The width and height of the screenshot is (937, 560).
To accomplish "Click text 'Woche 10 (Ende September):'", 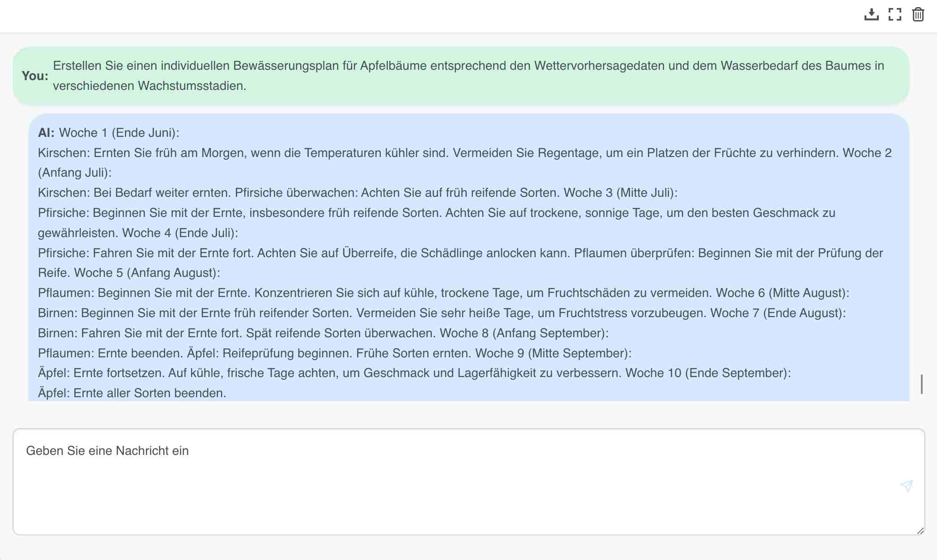I will tap(708, 373).
